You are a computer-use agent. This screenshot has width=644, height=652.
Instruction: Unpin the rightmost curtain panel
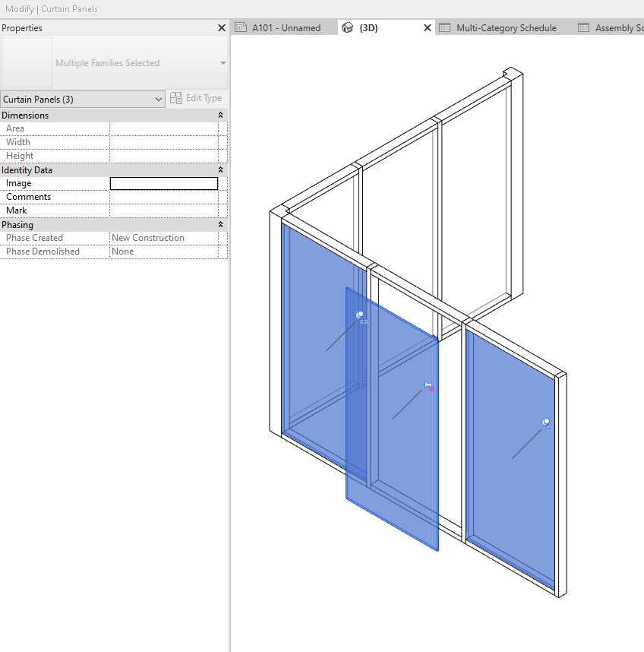(546, 423)
